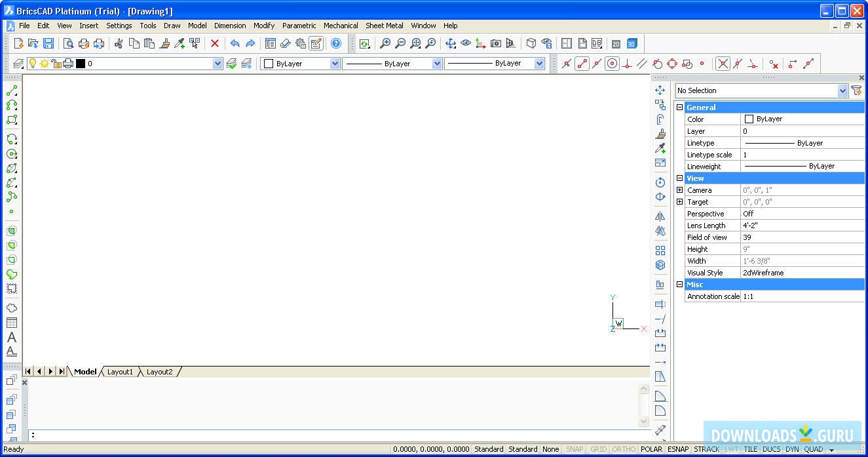
Task: Click the Paste clipboard icon
Action: [149, 43]
